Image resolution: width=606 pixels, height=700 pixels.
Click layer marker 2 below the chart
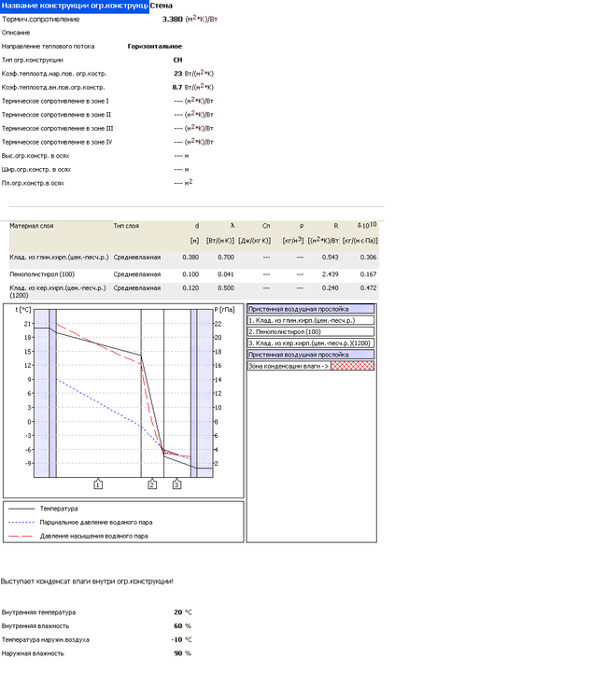(152, 484)
